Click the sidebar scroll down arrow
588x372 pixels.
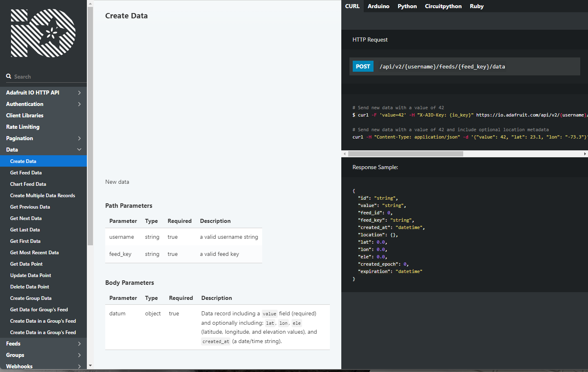pos(90,366)
